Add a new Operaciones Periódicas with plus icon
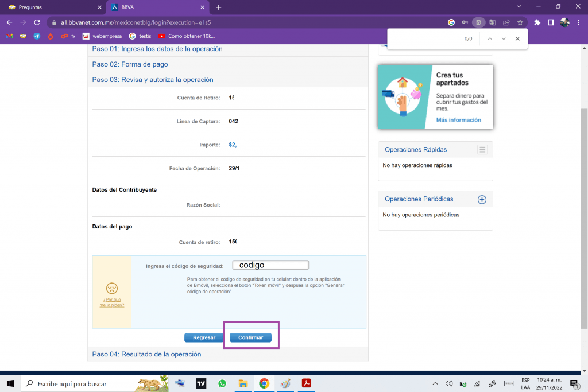 (482, 199)
